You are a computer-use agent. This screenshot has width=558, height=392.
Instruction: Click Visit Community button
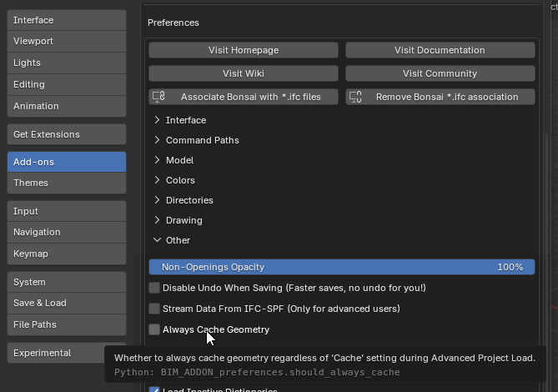440,73
